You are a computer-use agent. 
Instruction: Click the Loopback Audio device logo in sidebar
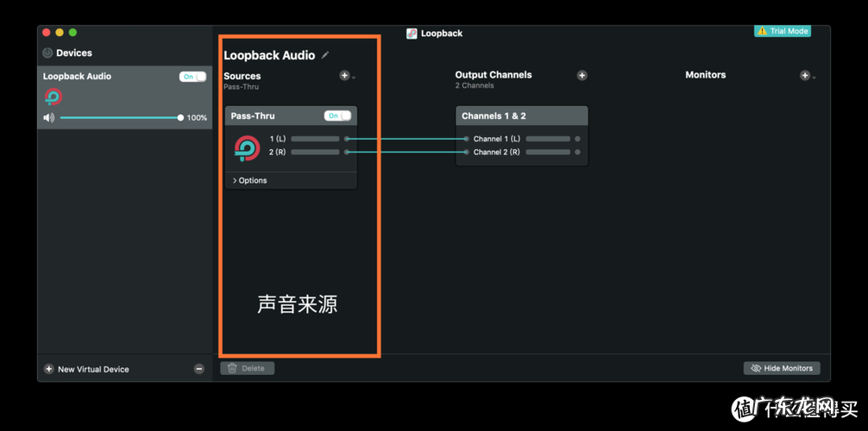click(x=53, y=97)
